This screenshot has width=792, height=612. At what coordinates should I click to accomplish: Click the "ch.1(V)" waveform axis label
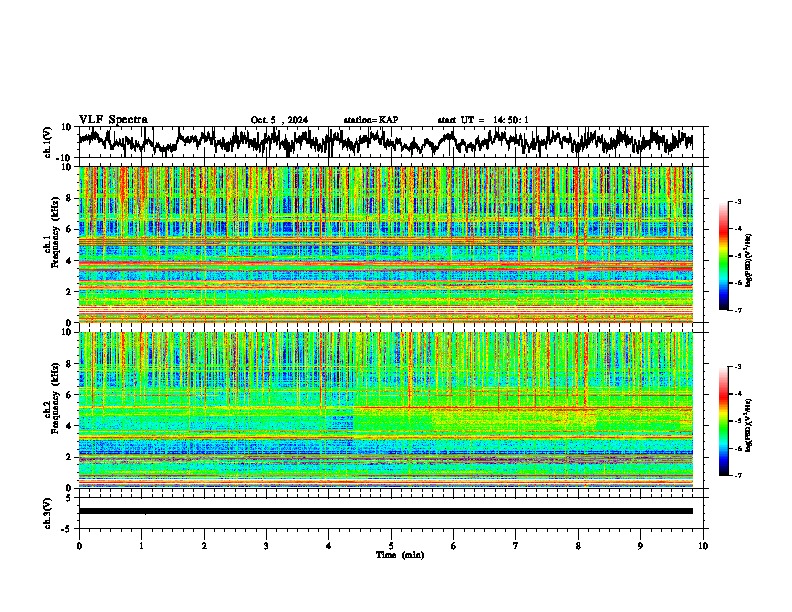coord(48,142)
